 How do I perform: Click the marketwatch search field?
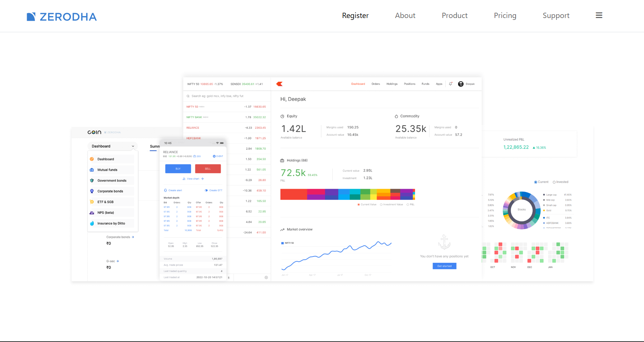coord(227,96)
